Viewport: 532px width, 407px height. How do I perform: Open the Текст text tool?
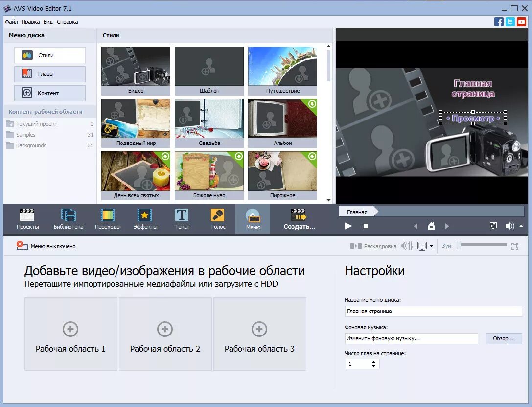click(x=182, y=219)
